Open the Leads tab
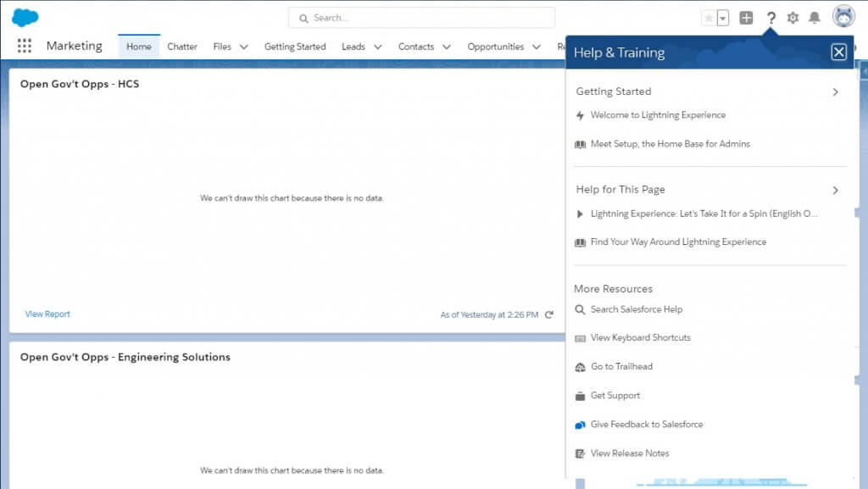Screen dimensions: 868x489 [353, 47]
